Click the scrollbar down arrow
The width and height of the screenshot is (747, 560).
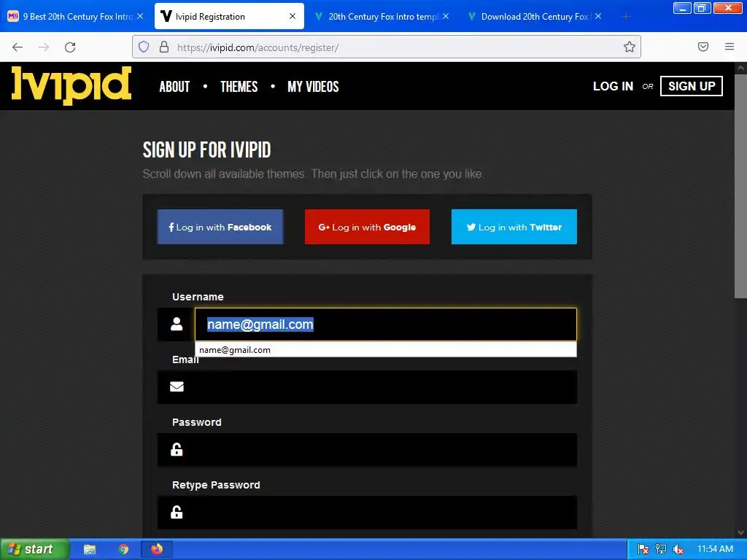(x=740, y=532)
